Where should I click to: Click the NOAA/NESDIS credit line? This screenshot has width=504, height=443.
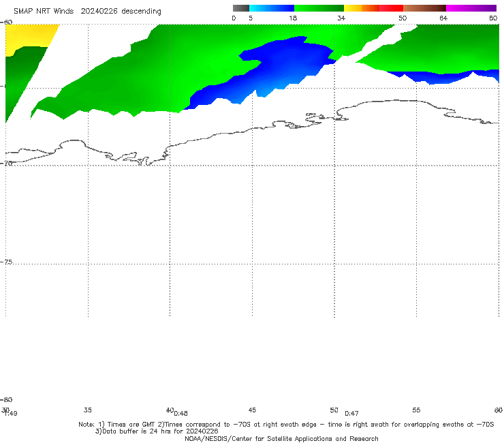point(281,438)
